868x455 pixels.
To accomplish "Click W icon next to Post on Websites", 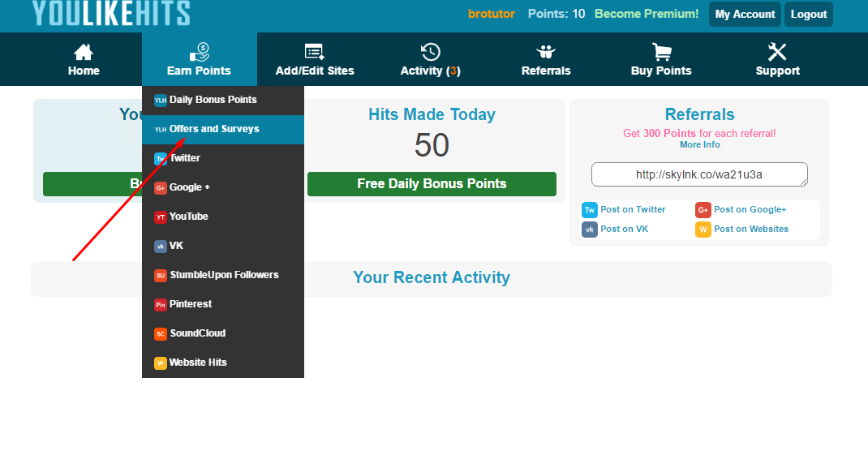I will (x=703, y=230).
